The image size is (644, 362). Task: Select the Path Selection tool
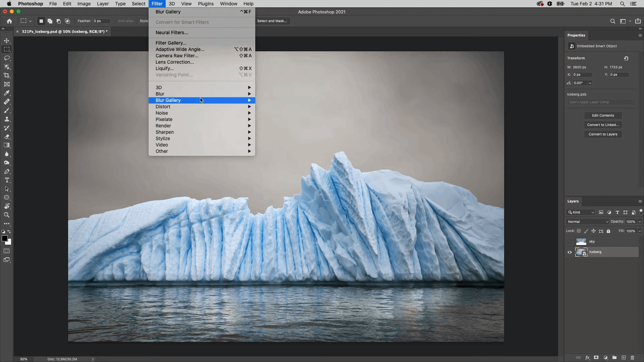[7, 189]
